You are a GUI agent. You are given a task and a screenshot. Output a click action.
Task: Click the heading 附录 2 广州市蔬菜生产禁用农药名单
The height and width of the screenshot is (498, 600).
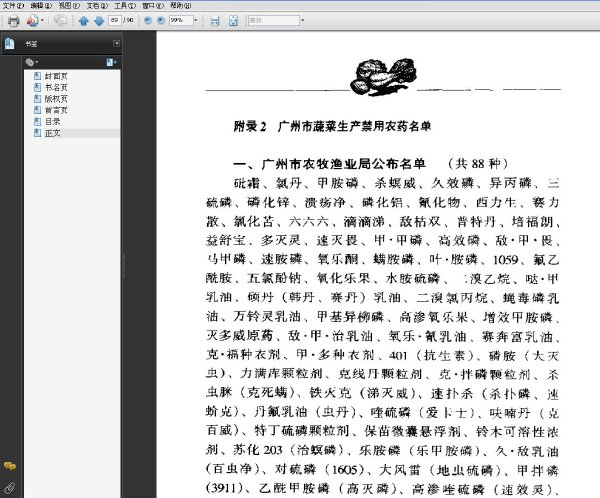[332, 126]
